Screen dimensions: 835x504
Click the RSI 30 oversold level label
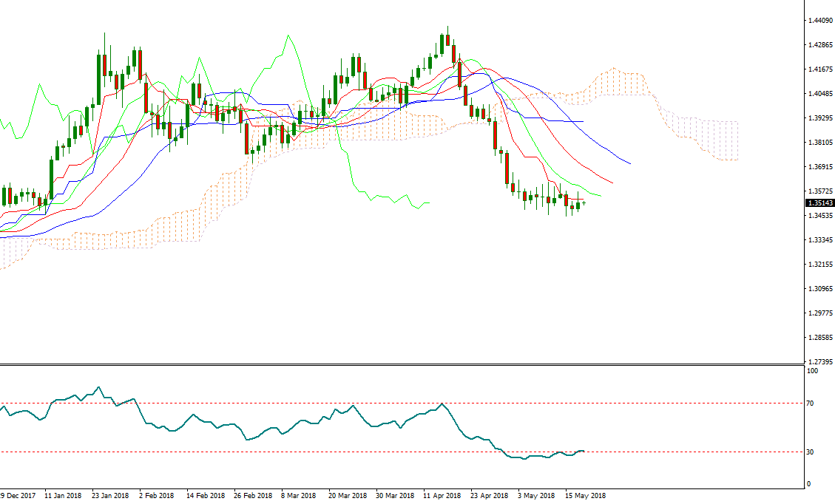(812, 452)
